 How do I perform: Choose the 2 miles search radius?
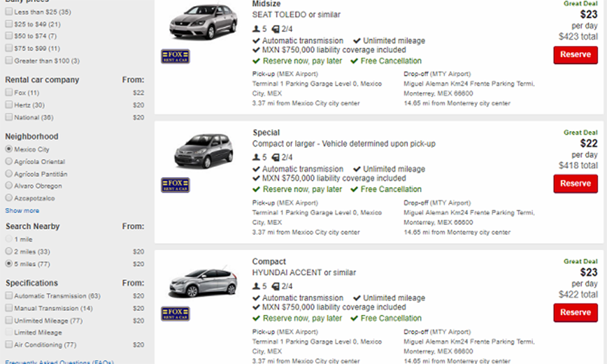coord(8,251)
